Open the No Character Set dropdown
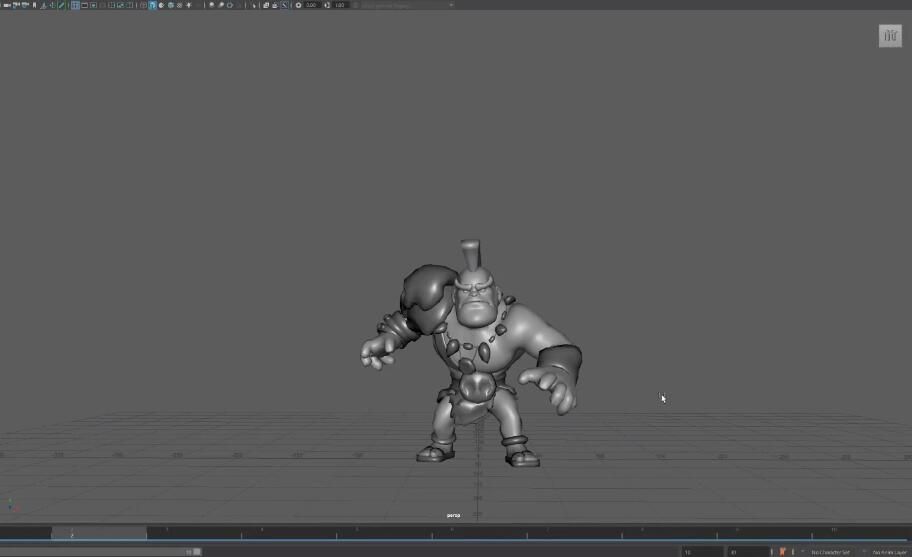This screenshot has width=912, height=557. 830,552
